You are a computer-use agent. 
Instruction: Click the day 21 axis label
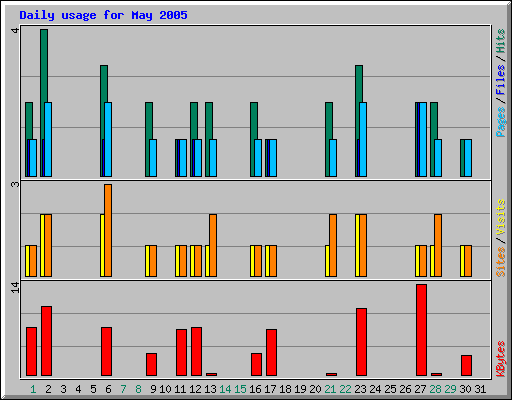click(x=330, y=389)
